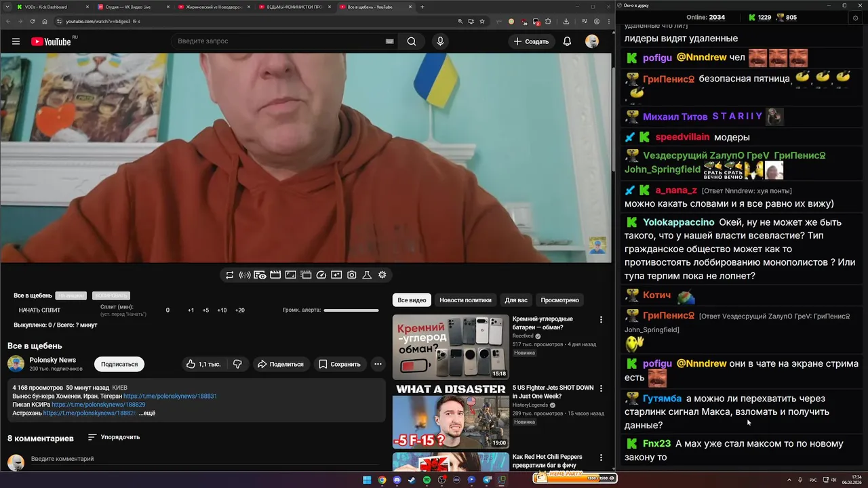Add +10 minutes to split
Viewport: 868px width, 488px height.
point(222,310)
